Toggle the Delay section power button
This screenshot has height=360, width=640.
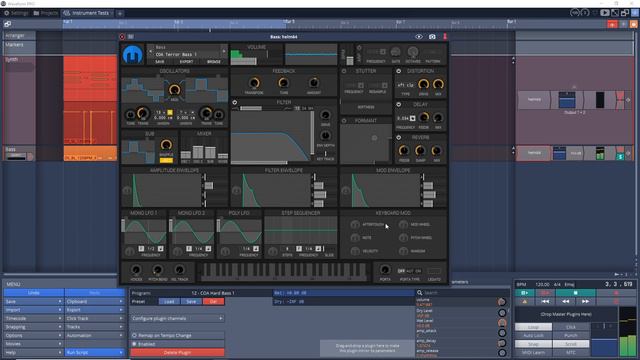(x=398, y=104)
